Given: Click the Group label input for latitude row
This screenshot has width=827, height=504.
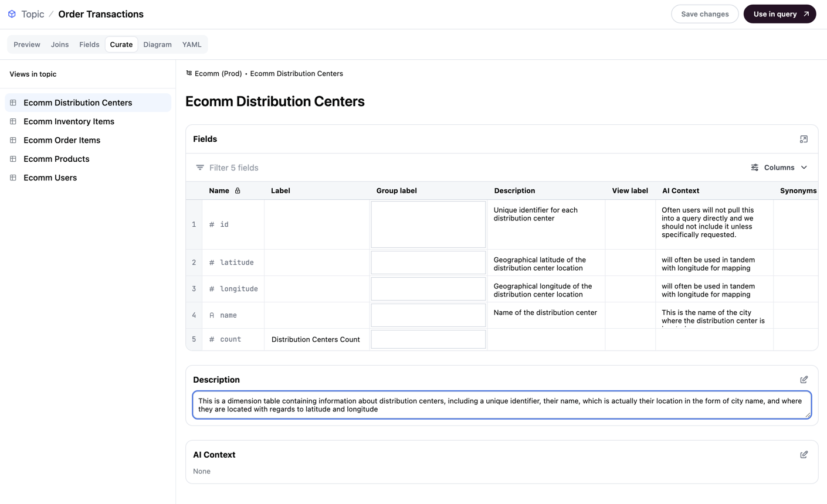Looking at the screenshot, I should pos(428,263).
